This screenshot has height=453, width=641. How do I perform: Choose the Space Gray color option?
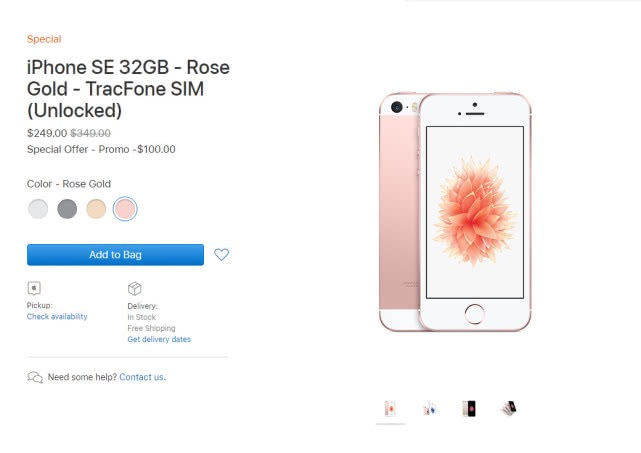click(67, 209)
